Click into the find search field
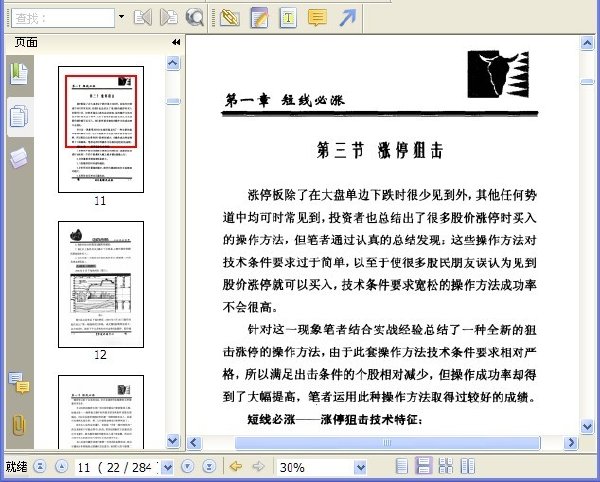The width and height of the screenshot is (600, 482). pyautogui.click(x=63, y=18)
